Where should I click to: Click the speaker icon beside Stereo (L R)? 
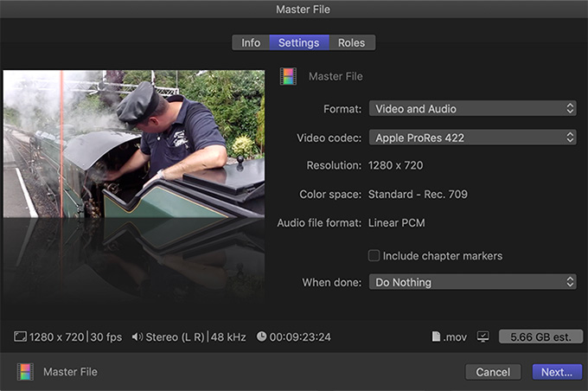137,337
